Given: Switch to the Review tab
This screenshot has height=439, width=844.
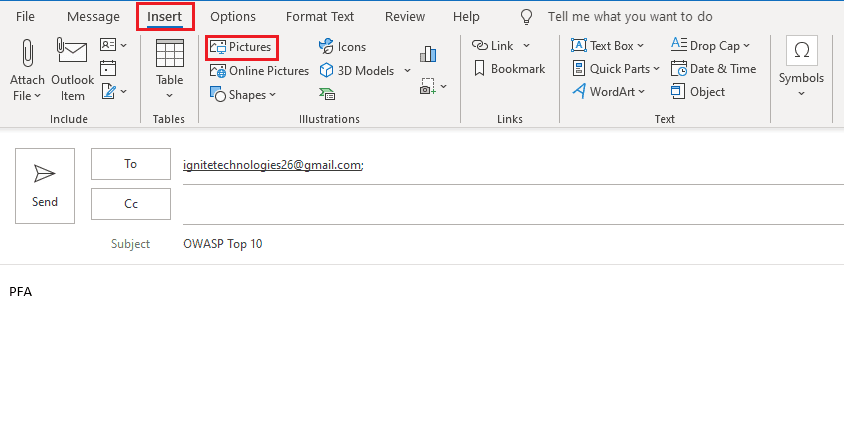Looking at the screenshot, I should pyautogui.click(x=405, y=17).
